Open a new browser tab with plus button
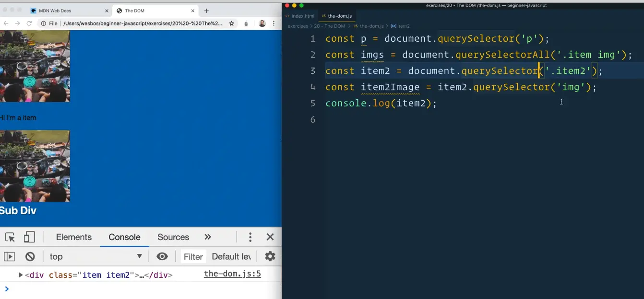The image size is (644, 299). click(x=206, y=10)
